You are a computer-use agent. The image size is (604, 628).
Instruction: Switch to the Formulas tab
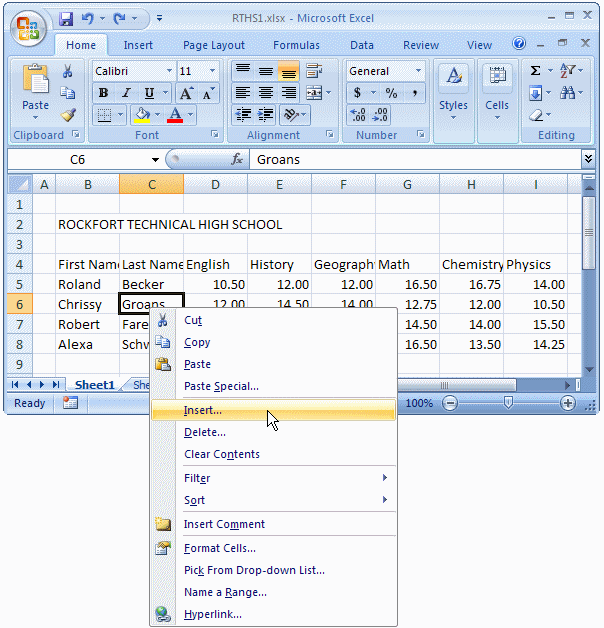click(296, 45)
